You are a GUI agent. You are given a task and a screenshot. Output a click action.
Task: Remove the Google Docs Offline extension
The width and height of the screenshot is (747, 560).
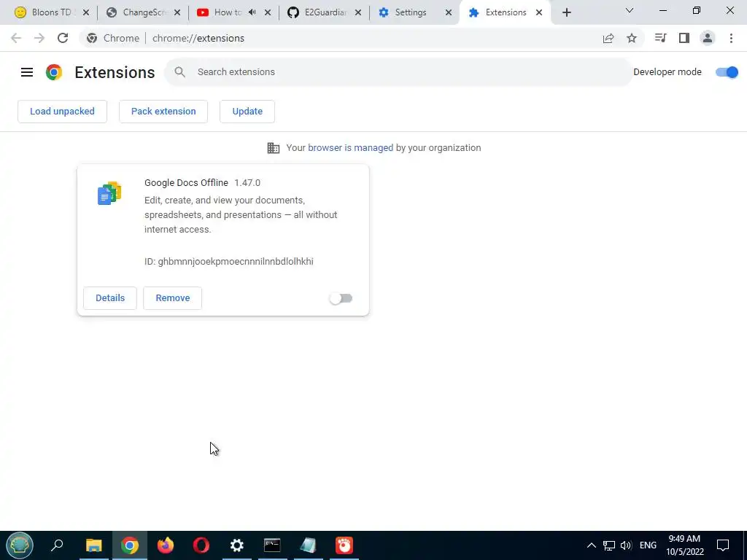tap(172, 298)
